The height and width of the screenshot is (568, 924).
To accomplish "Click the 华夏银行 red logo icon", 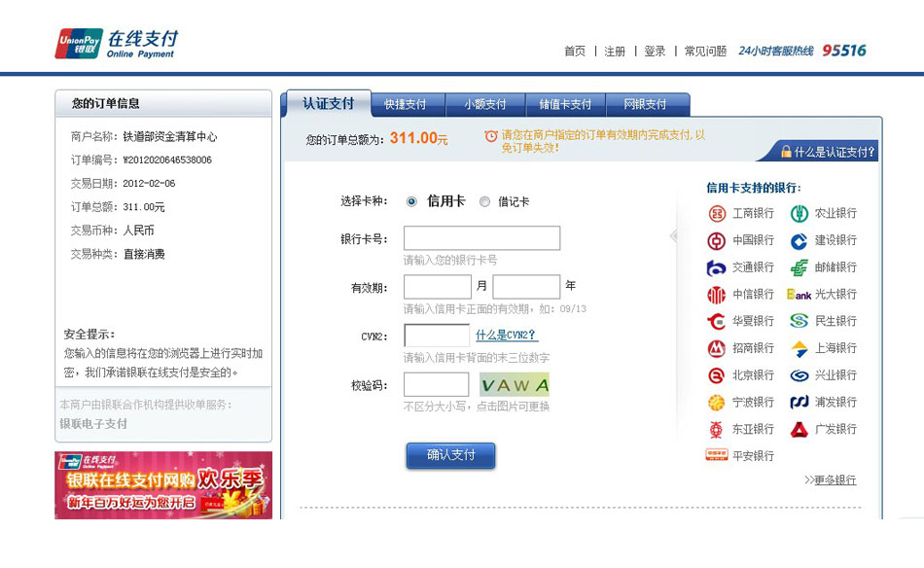I will click(x=717, y=321).
